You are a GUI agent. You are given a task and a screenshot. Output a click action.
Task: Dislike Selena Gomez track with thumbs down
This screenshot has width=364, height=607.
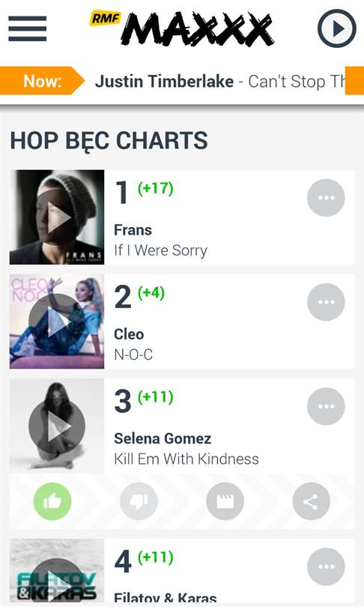pyautogui.click(x=139, y=501)
